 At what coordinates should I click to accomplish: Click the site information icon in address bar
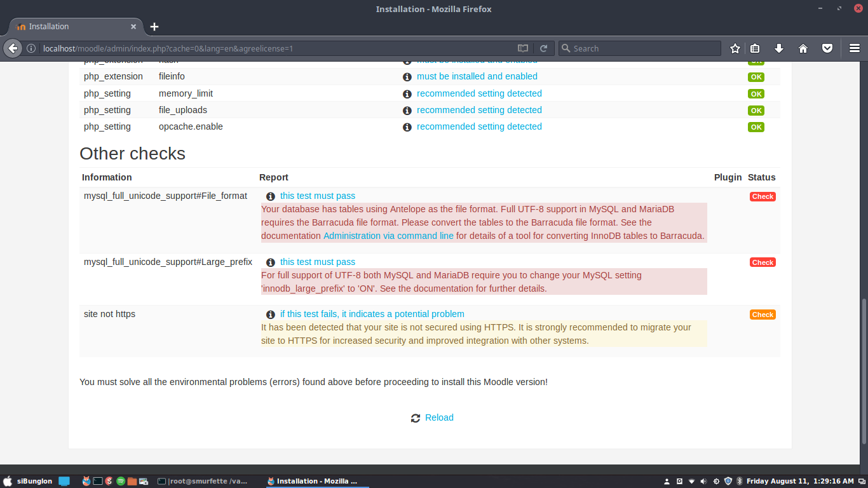coord(31,48)
